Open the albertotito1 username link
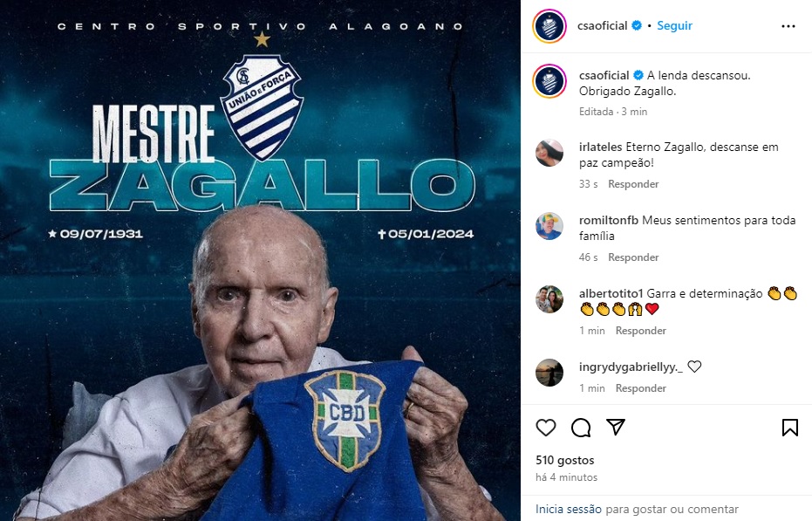812x521 pixels. point(611,293)
